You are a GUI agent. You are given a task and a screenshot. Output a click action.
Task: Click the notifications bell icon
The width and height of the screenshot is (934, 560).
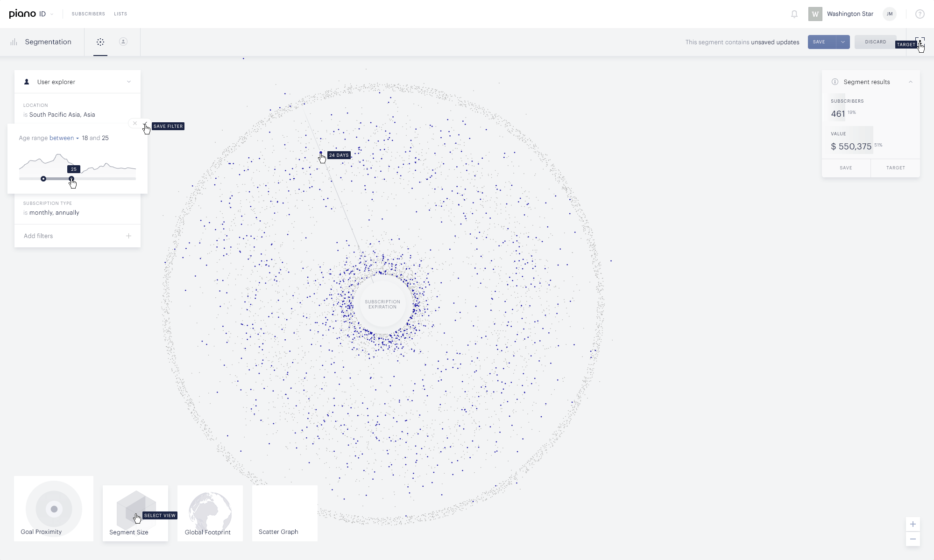[x=794, y=14]
